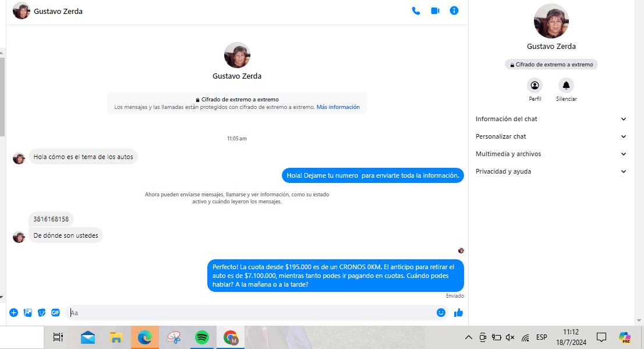Open Gustavo Zerda's Perfil button
This screenshot has width=644, height=349.
[x=535, y=86]
